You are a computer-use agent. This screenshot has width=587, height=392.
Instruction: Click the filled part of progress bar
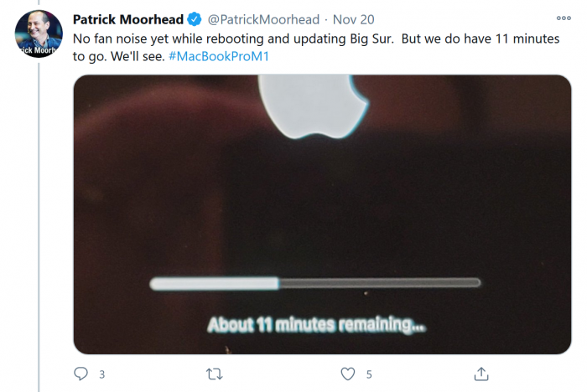(214, 284)
